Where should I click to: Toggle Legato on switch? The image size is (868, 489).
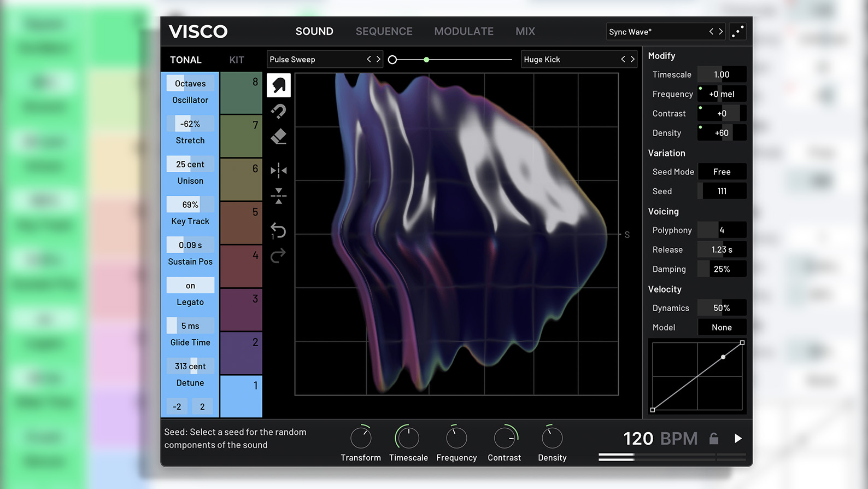(x=190, y=286)
